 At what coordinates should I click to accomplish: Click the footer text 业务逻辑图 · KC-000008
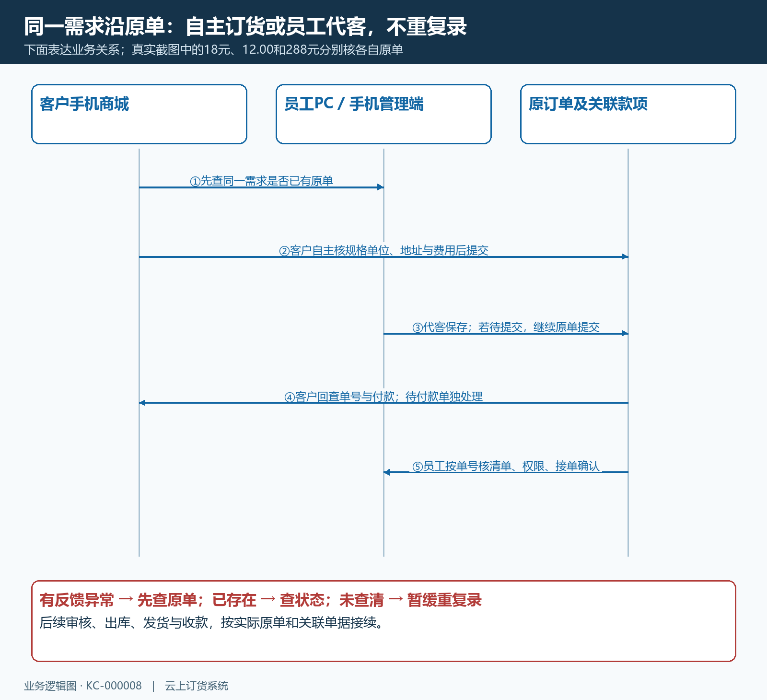(83, 686)
